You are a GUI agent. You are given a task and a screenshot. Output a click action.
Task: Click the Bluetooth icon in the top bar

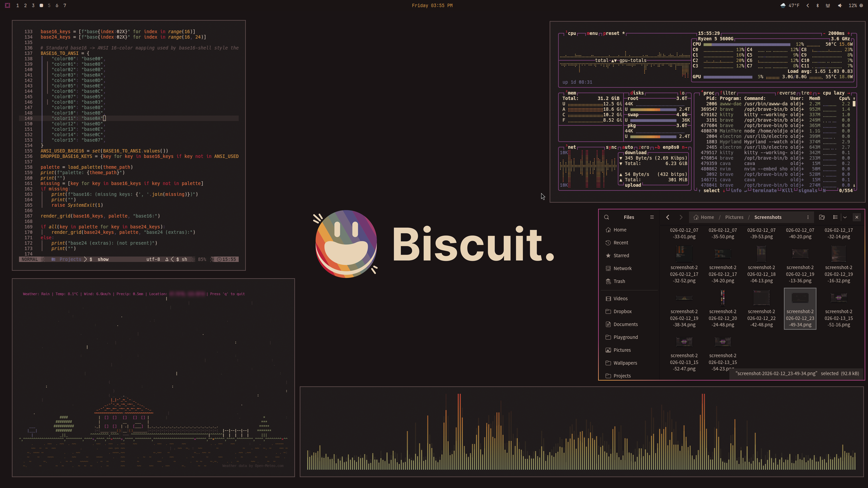click(817, 5)
